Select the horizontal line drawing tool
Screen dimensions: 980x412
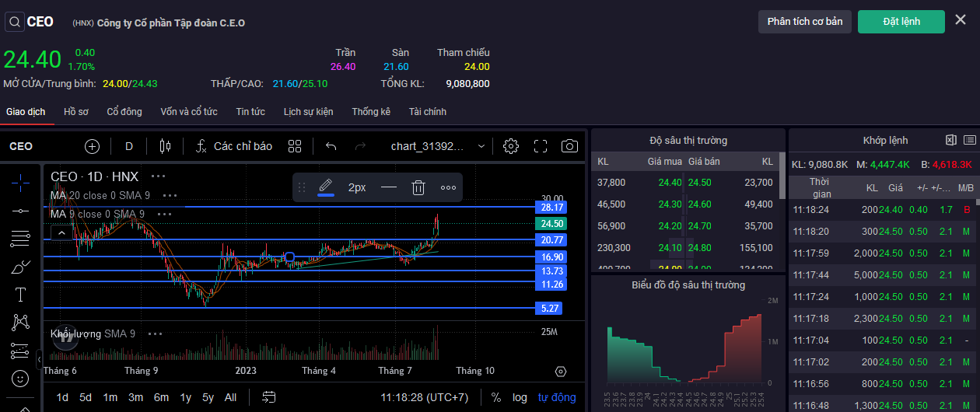click(x=20, y=211)
